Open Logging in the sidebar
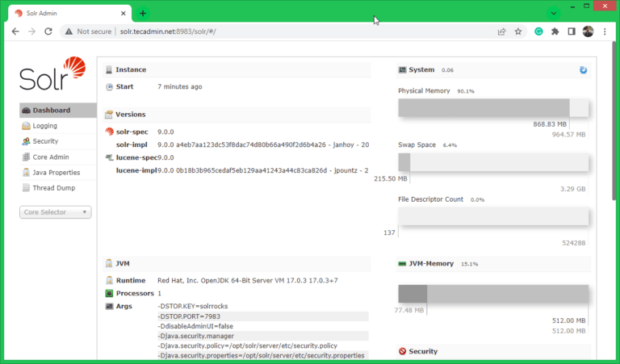Viewport: 620px width, 364px height. [x=44, y=126]
